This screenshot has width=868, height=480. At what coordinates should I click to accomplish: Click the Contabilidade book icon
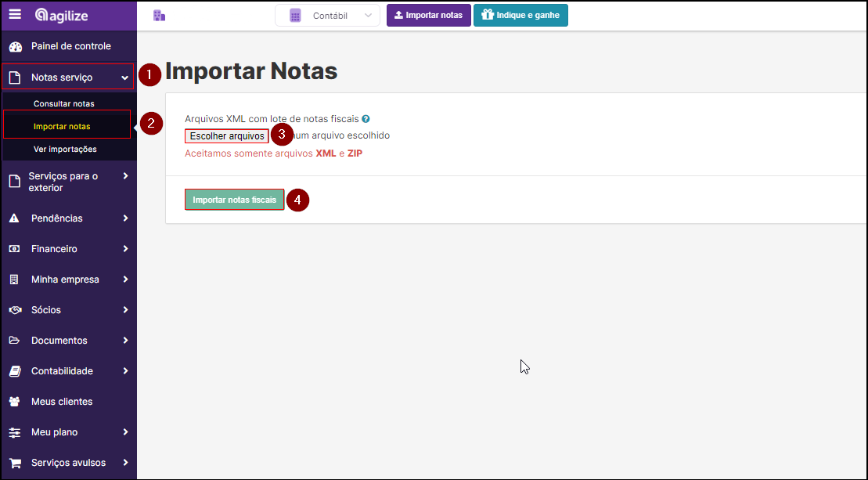[x=15, y=371]
